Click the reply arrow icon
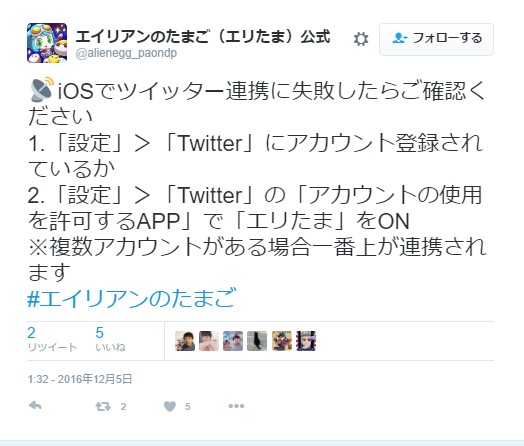Image resolution: width=524 pixels, height=446 pixels. 35,406
